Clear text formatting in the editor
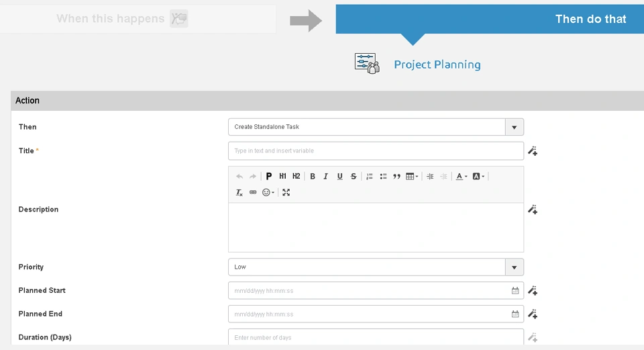644x350 pixels. 239,192
